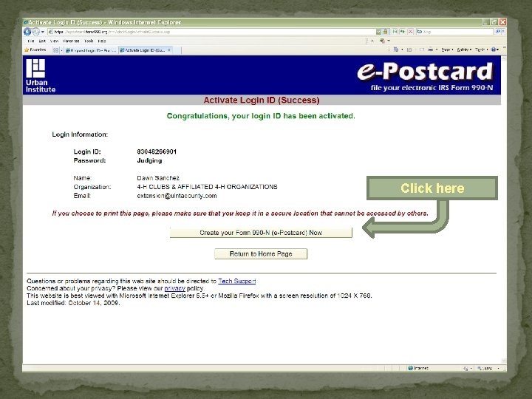532x399 pixels.
Task: Click the Feeds icon in command bar
Action: coord(409,50)
